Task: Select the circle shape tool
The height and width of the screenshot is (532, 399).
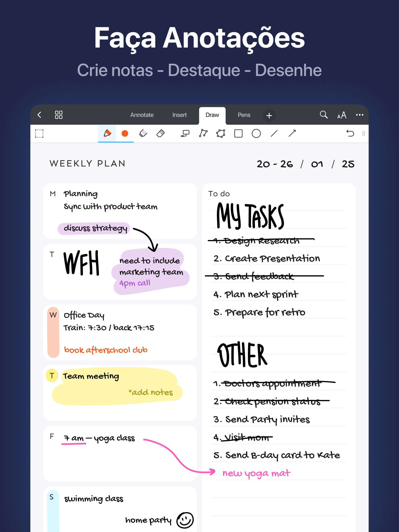Action: pos(256,133)
